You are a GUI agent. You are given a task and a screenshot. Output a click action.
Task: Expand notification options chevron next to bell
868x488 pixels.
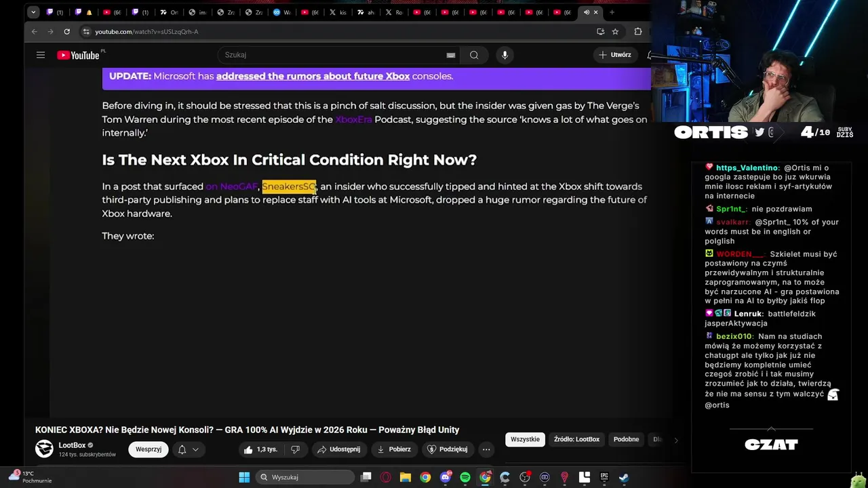(x=195, y=449)
